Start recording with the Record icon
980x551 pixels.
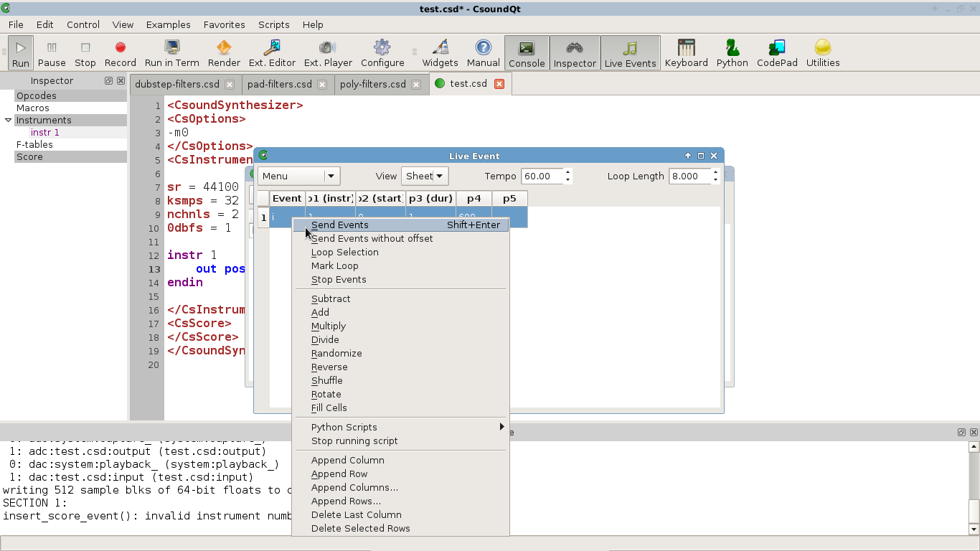121,52
